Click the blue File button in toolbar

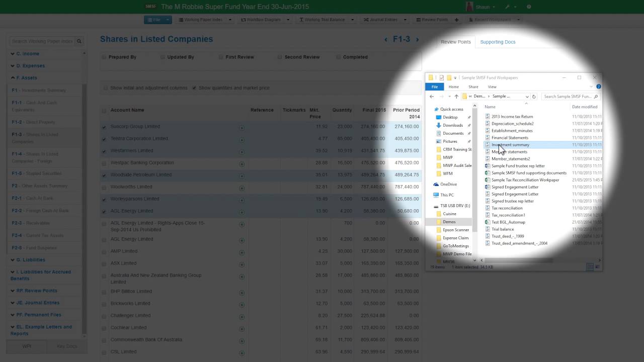pos(153,20)
